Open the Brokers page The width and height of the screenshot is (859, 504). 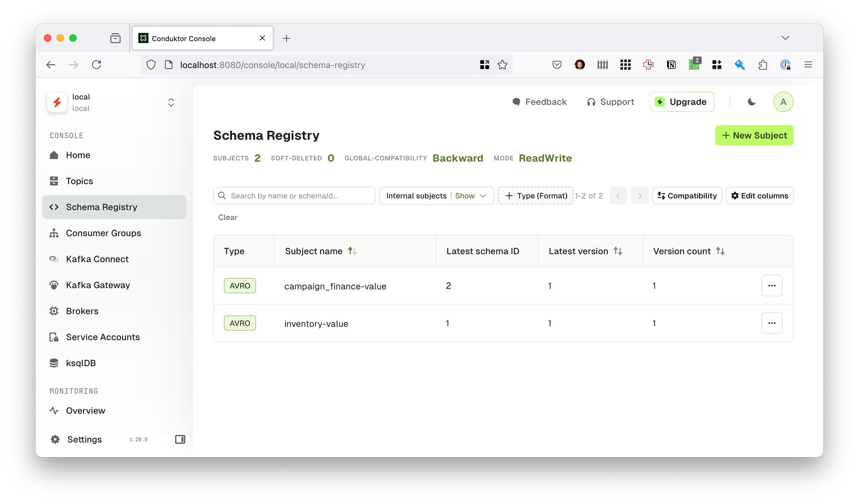[x=82, y=311]
